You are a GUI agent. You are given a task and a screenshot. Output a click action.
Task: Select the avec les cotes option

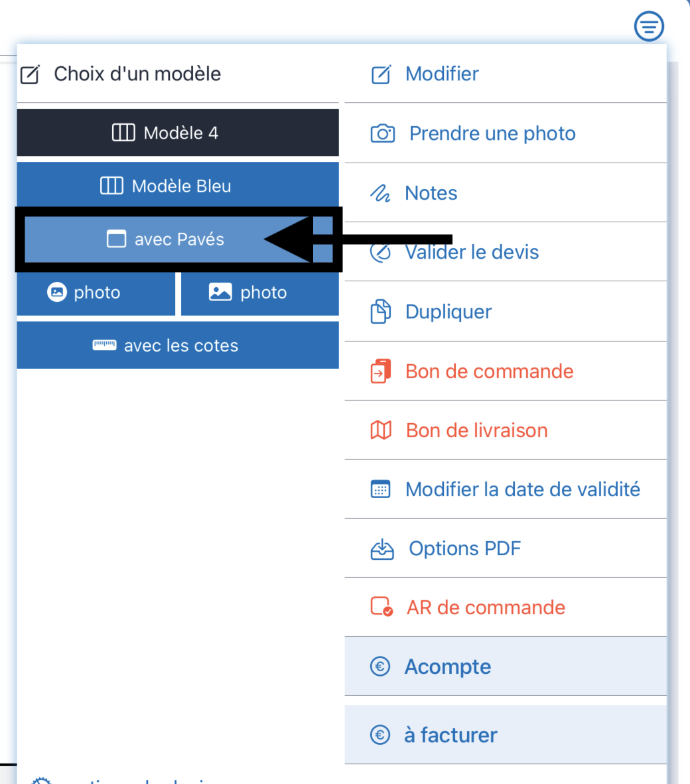(178, 345)
